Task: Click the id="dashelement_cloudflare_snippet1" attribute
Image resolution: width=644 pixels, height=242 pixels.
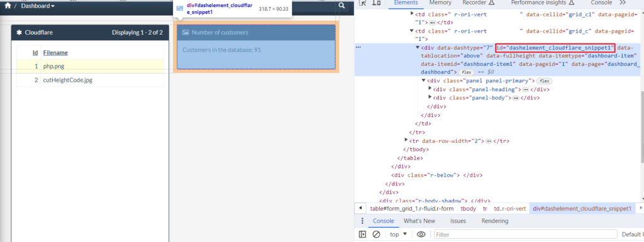Action: [x=555, y=48]
